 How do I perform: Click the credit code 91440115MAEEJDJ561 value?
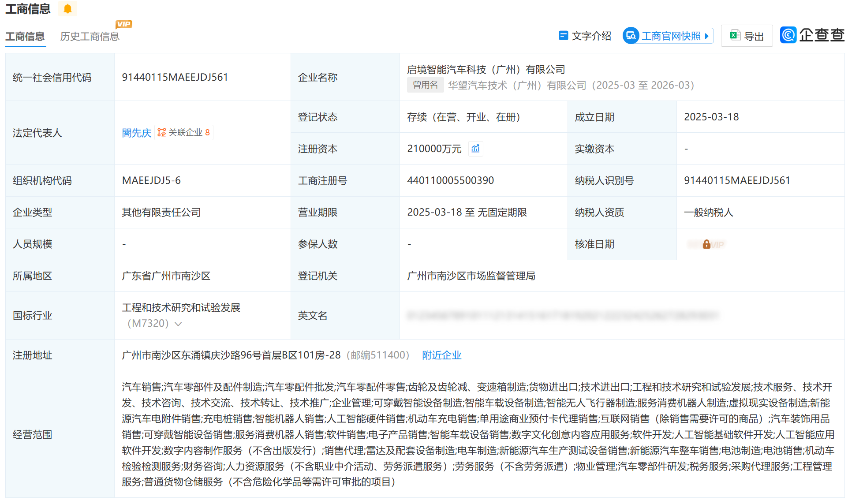[175, 77]
